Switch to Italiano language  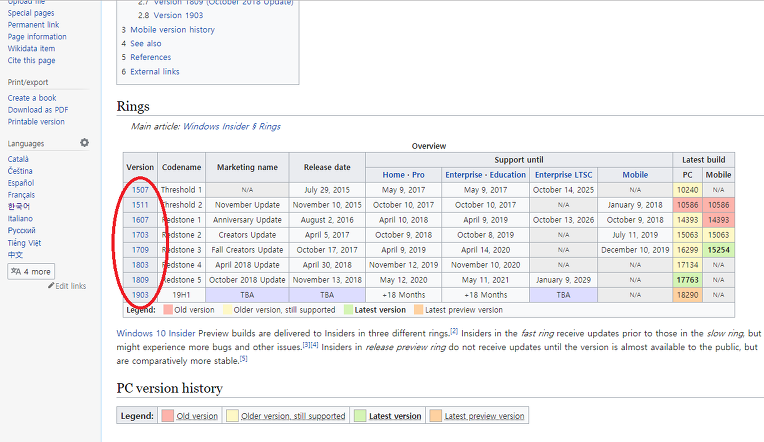[x=20, y=219]
